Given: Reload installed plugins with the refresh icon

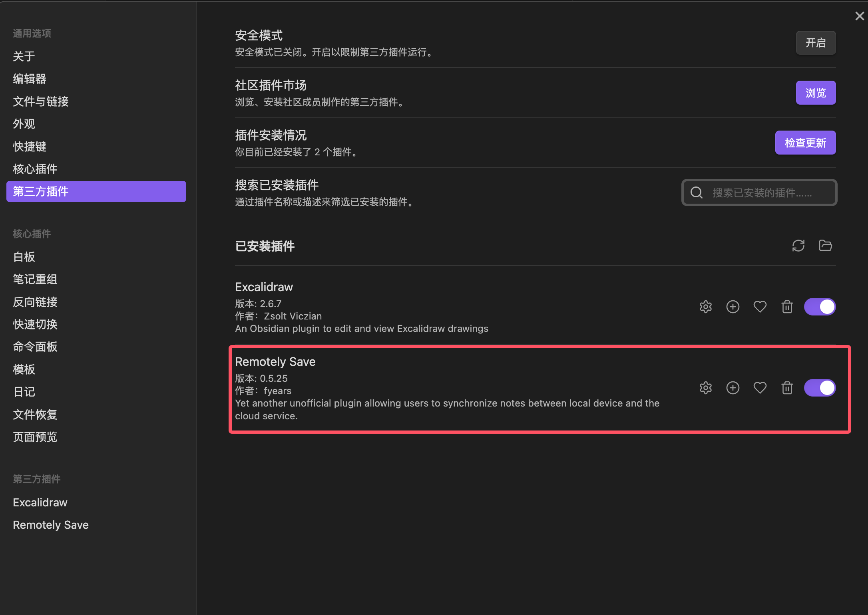Looking at the screenshot, I should 798,246.
